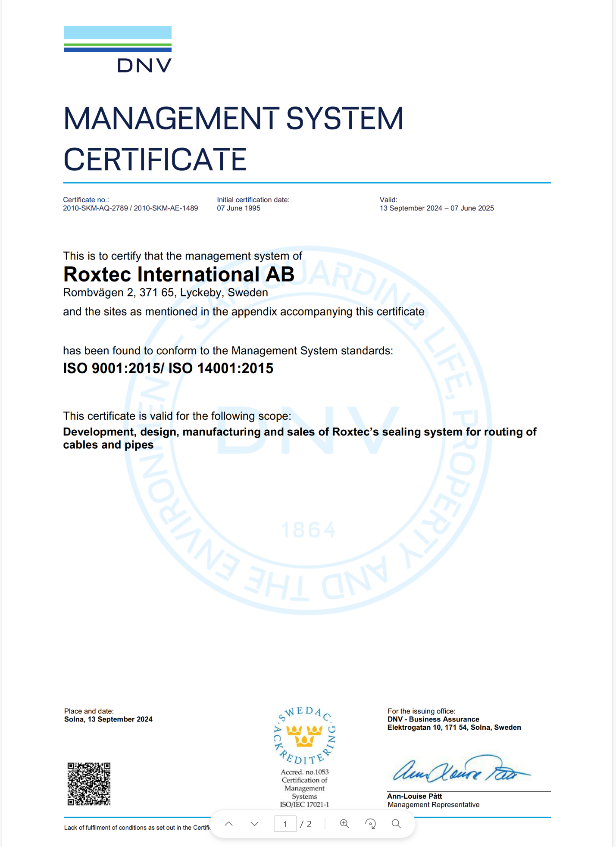Image resolution: width=616 pixels, height=847 pixels.
Task: Click the DNV logo at top
Action: point(118,49)
